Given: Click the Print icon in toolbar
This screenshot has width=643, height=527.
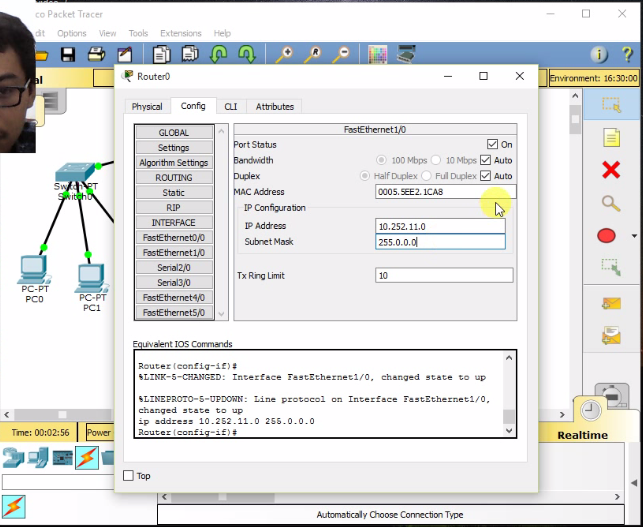Looking at the screenshot, I should tap(96, 54).
